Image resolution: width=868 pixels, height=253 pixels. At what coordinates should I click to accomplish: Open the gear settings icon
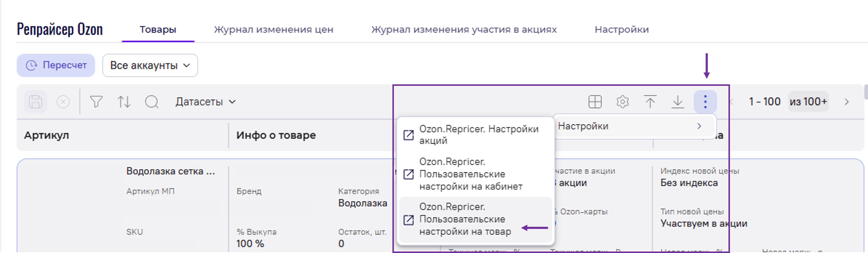[622, 101]
